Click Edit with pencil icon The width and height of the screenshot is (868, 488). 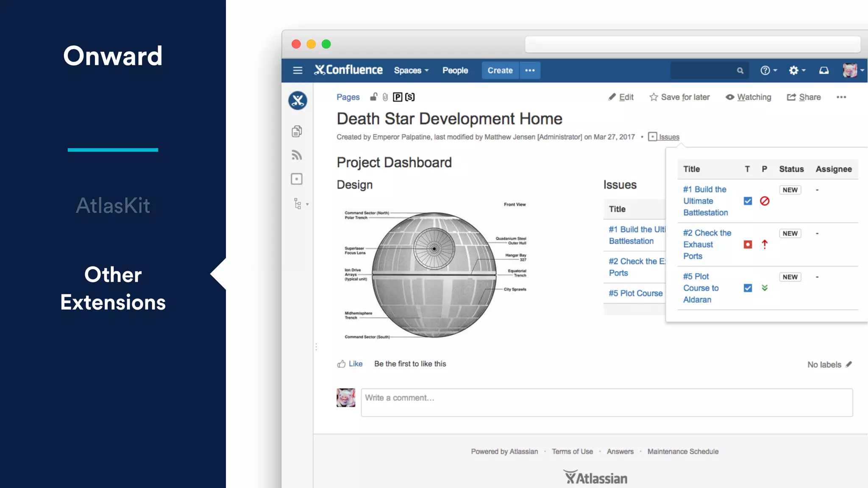coord(621,97)
